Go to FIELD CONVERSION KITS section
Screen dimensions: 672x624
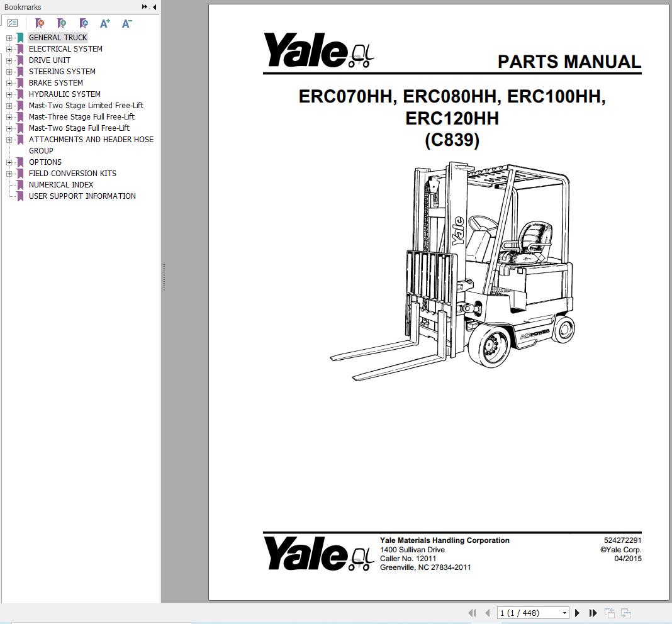pyautogui.click(x=72, y=173)
